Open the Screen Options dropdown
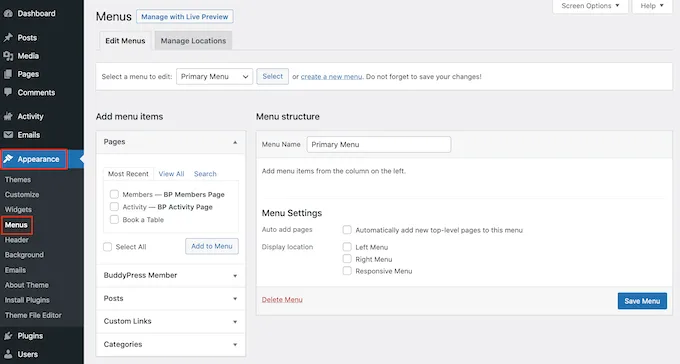 pyautogui.click(x=590, y=6)
